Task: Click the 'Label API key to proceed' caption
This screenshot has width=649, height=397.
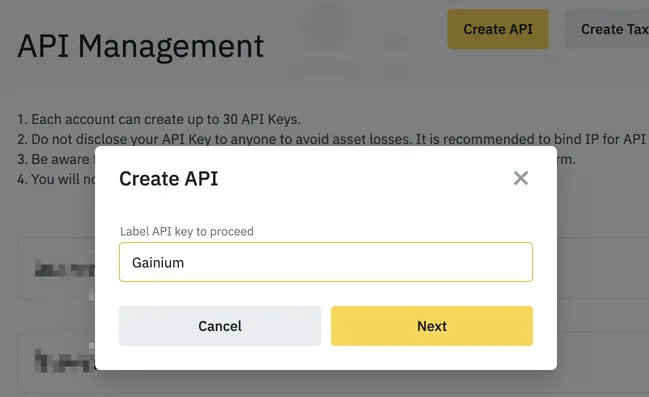Action: [x=187, y=231]
